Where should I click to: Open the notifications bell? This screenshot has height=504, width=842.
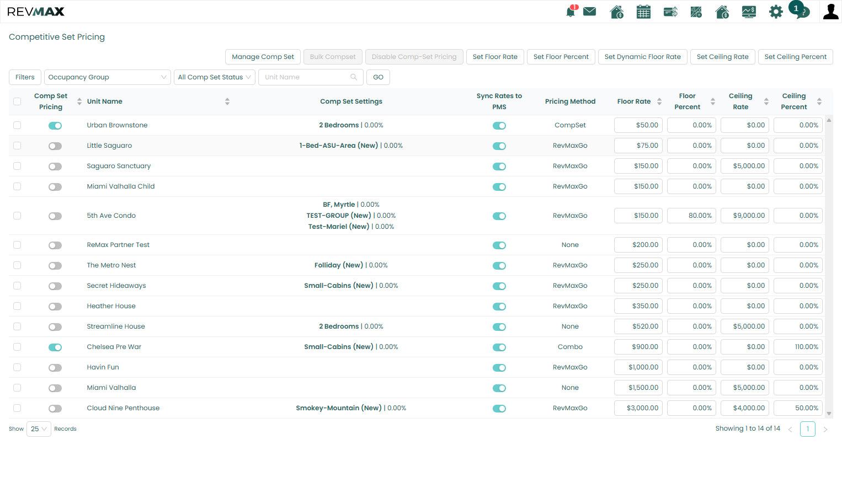tap(571, 12)
